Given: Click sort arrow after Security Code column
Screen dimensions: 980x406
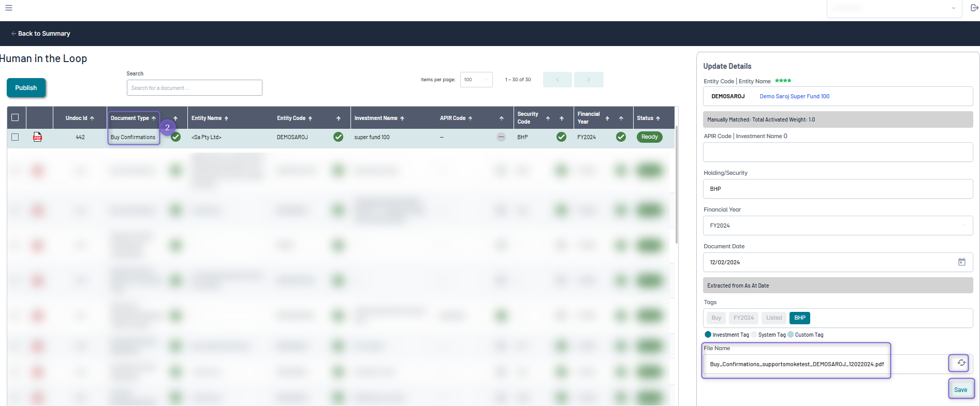Looking at the screenshot, I should click(x=561, y=118).
